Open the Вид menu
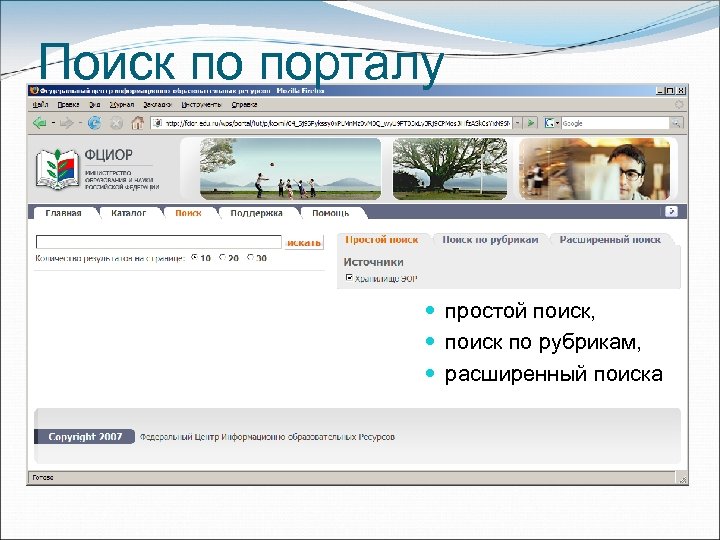This screenshot has height=540, width=720. [95, 105]
